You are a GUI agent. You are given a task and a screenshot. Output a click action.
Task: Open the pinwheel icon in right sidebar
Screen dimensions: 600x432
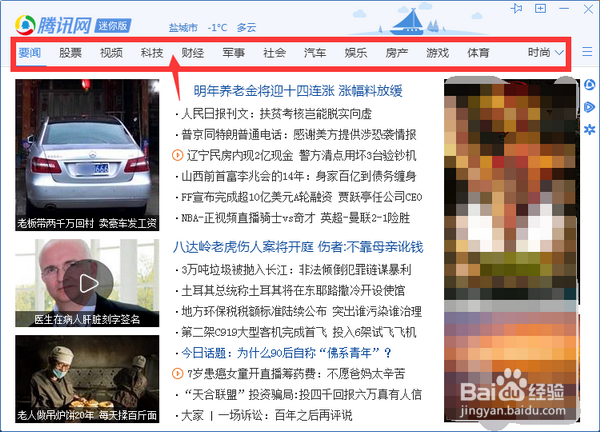[590, 129]
